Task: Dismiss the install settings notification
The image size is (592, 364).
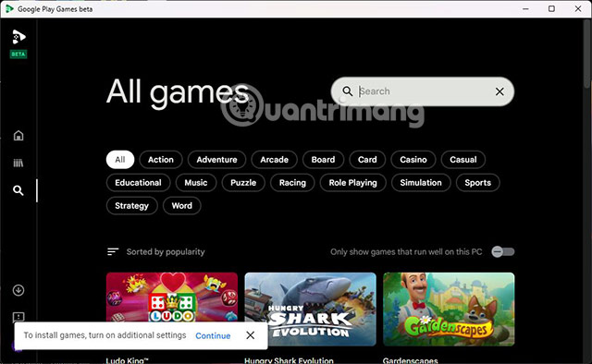Action: click(251, 335)
